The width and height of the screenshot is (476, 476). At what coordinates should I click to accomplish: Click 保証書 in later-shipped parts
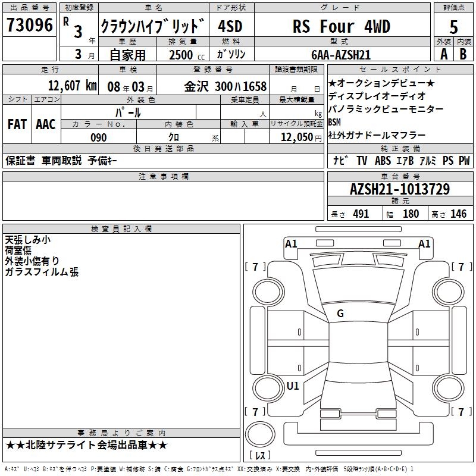tap(20, 161)
